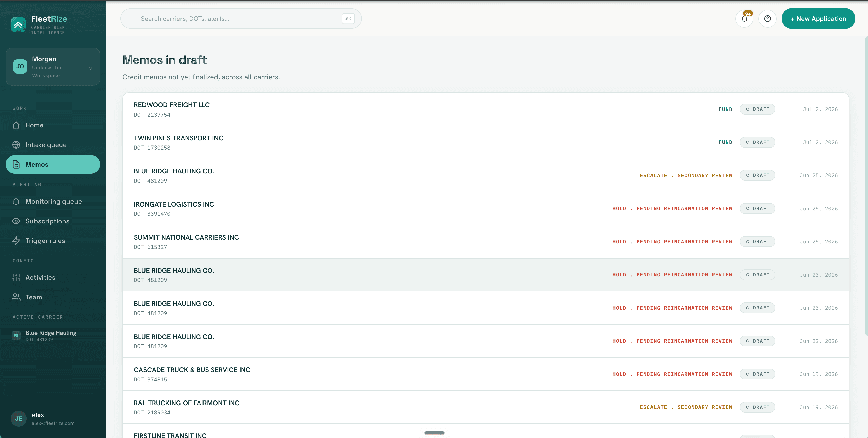Click the Intake queue globe icon
Screen dimensions: 868x438
pyautogui.click(x=16, y=144)
